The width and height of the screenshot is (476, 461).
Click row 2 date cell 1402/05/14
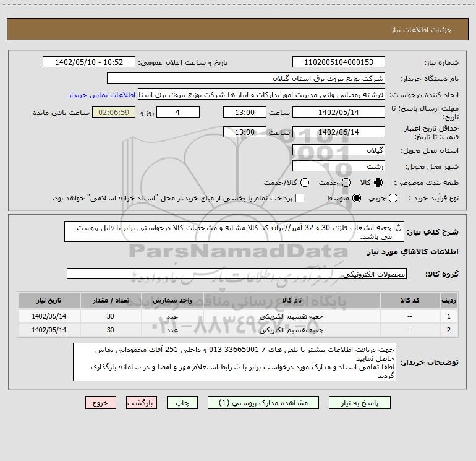(49, 330)
